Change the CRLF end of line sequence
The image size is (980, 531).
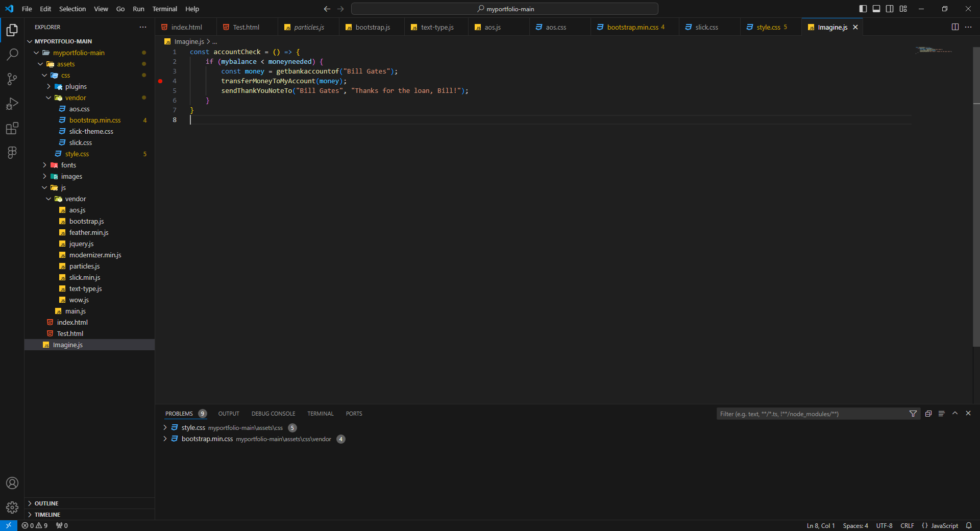[907, 525]
